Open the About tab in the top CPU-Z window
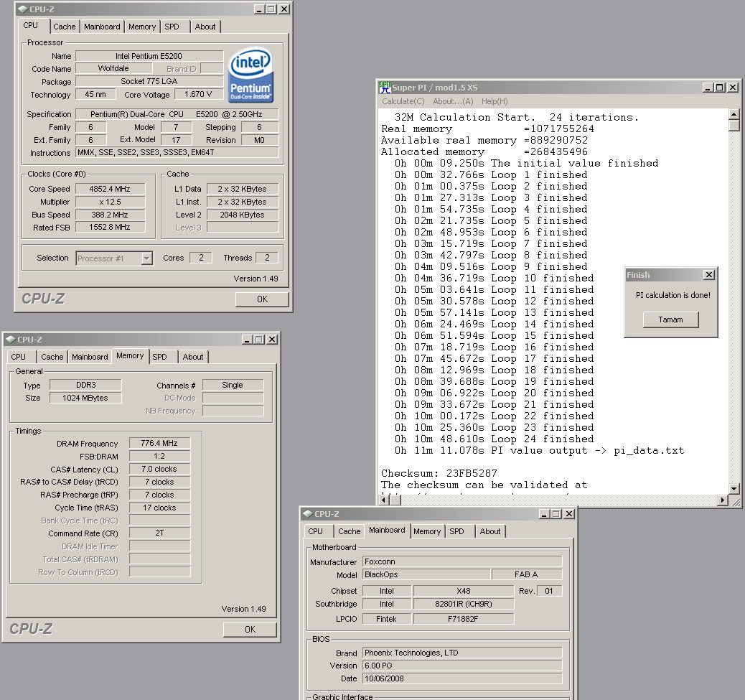Screen dimensions: 745x700 click(x=205, y=27)
